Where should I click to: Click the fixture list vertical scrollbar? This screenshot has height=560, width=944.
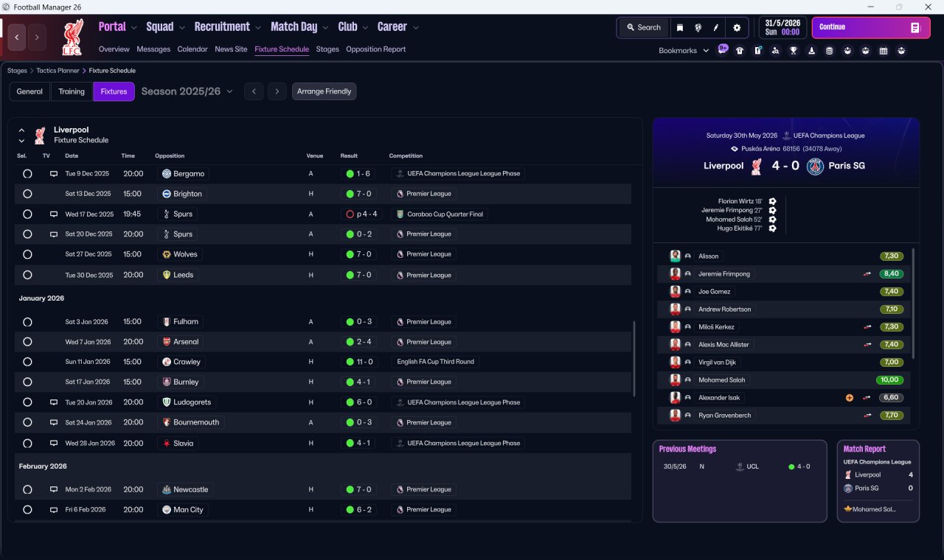pos(634,359)
